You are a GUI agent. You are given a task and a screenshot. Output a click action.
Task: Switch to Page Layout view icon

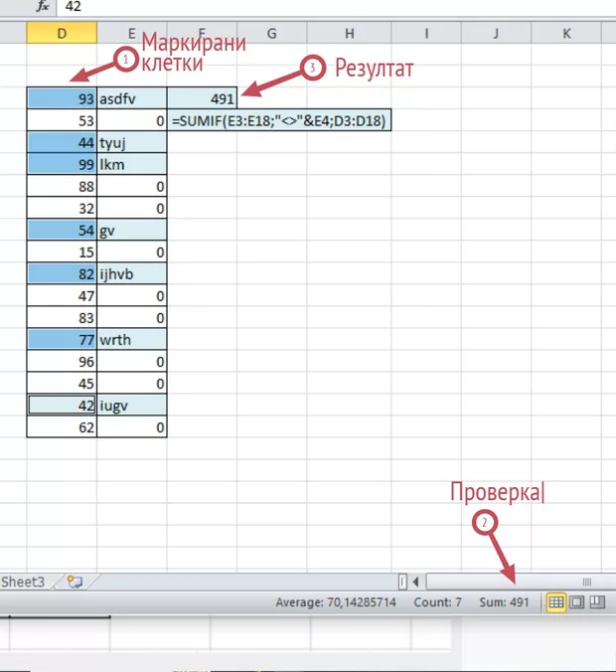[576, 602]
